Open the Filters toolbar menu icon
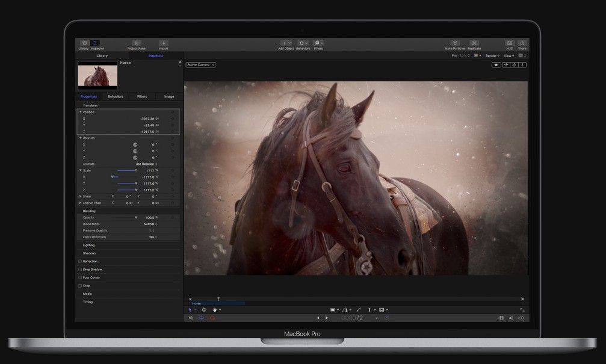Viewport: 606px width, 364px height. 318,43
